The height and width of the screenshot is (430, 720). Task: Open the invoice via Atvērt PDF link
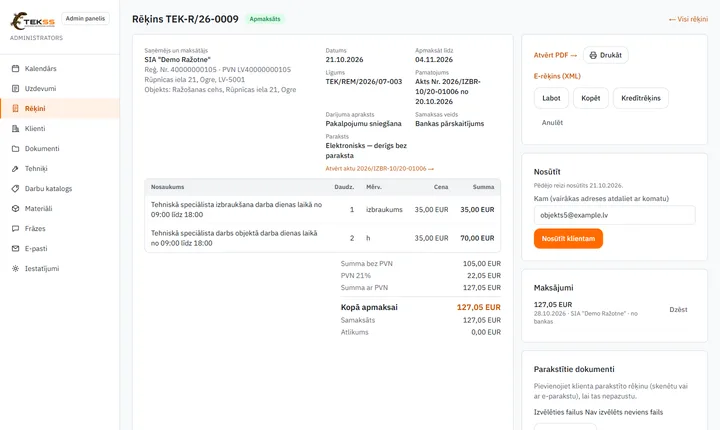(555, 55)
